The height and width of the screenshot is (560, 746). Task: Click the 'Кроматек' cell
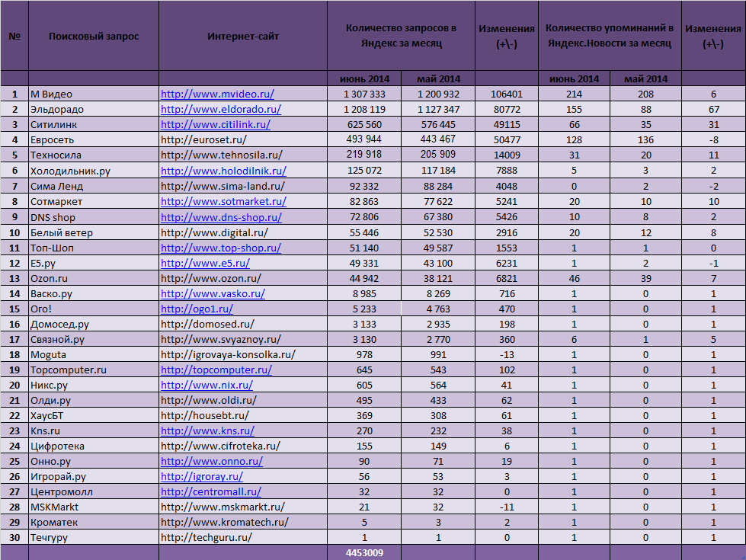pyautogui.click(x=94, y=522)
